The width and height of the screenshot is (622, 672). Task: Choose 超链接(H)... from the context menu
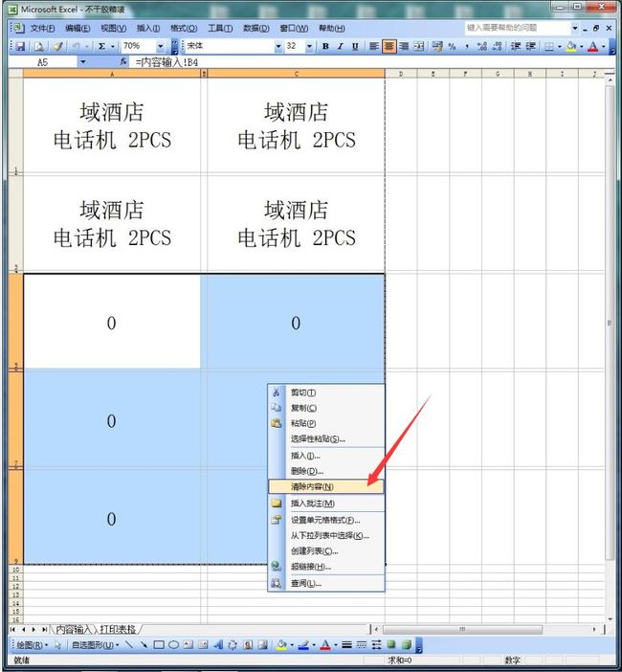[x=326, y=567]
